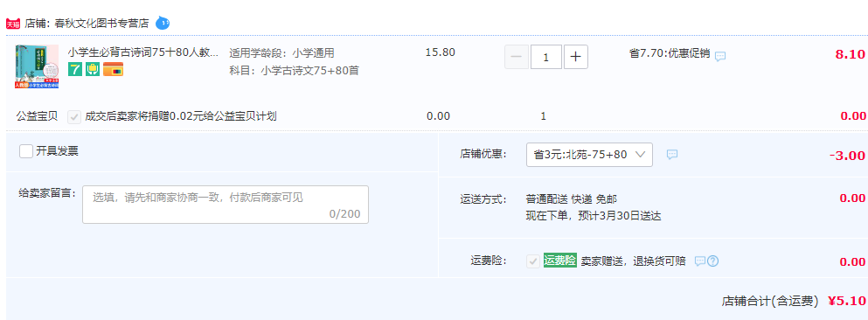868x320 pixels.
Task: Focus the 给卖家留言 message text box
Action: 226,205
